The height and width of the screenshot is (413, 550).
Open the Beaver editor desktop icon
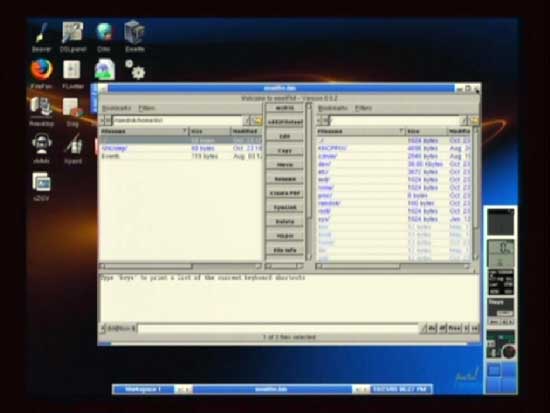click(42, 37)
